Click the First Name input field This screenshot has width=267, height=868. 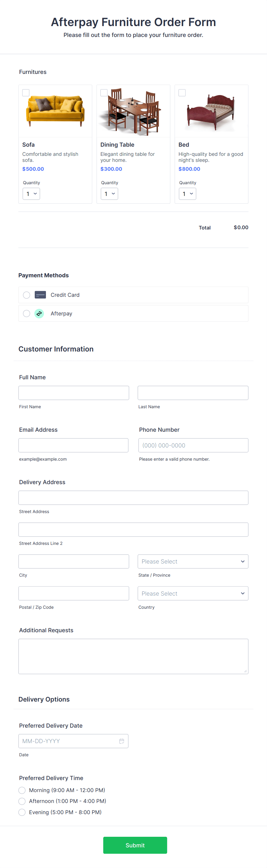click(73, 392)
